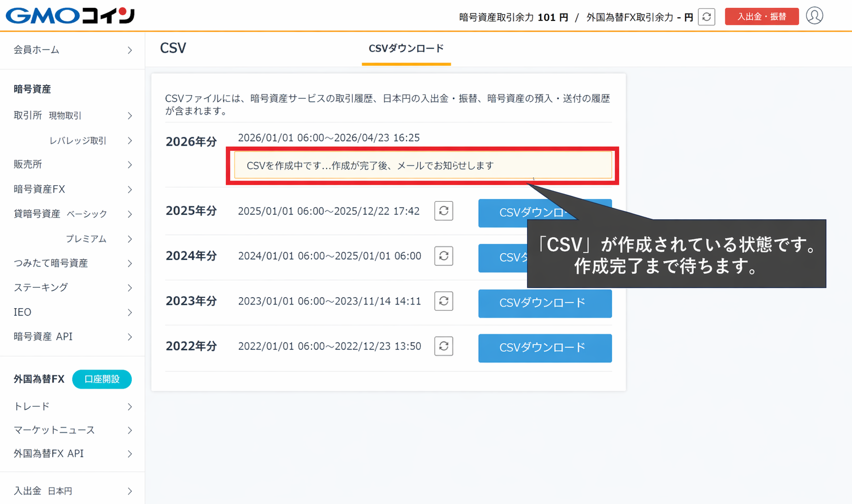852x504 pixels.
Task: Expand the マーケットニュース chevron
Action: click(130, 430)
